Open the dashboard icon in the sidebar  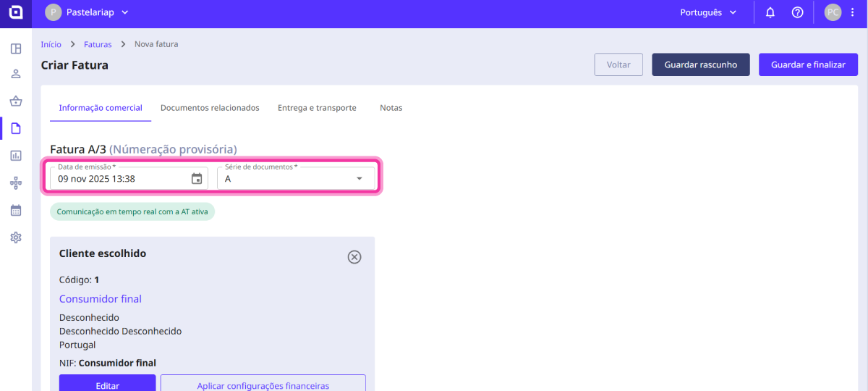[x=16, y=49]
